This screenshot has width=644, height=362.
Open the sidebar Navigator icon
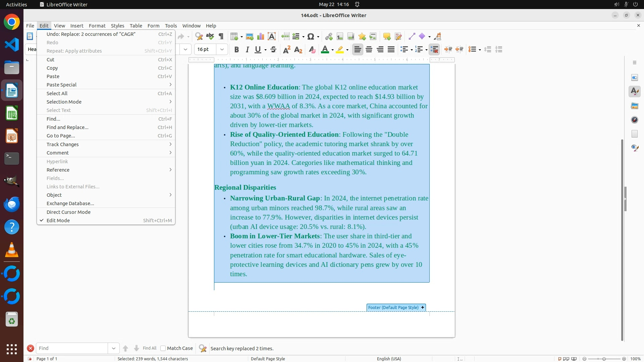click(x=634, y=120)
